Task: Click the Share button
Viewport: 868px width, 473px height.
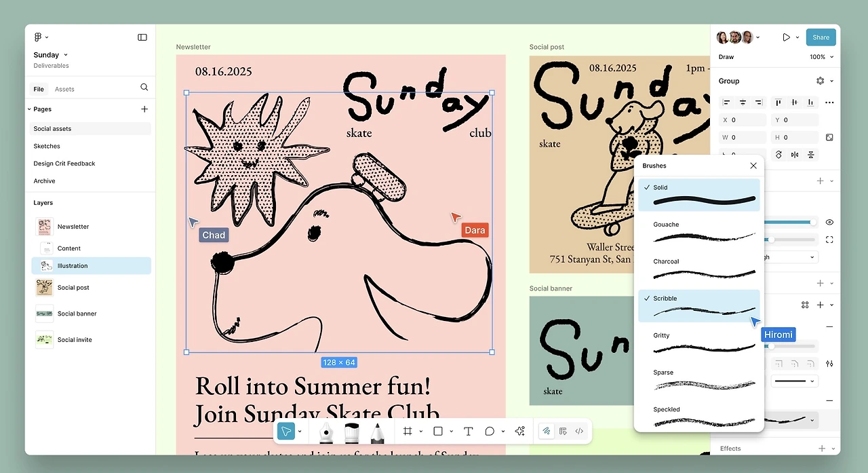Action: [821, 37]
